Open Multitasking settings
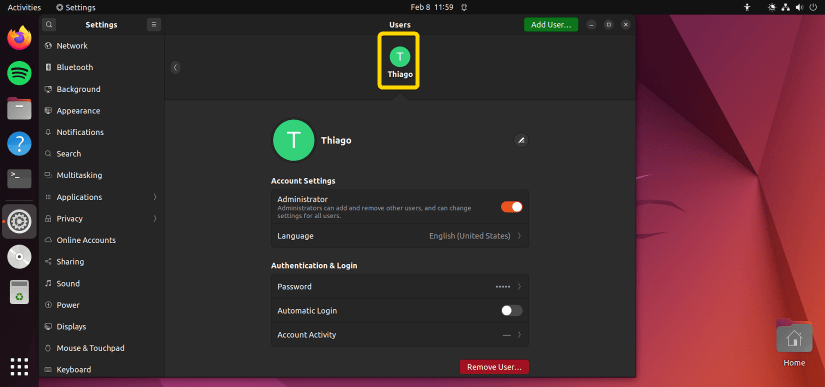The height and width of the screenshot is (387, 825). click(x=102, y=175)
